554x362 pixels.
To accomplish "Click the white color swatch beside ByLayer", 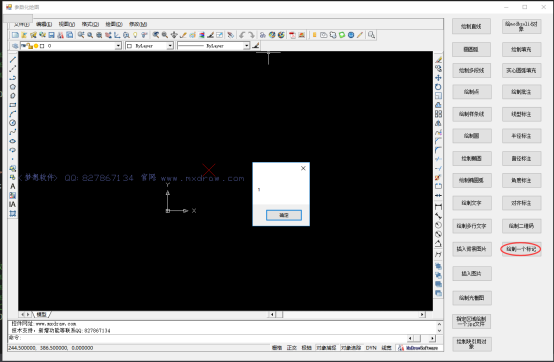I will click(x=129, y=46).
